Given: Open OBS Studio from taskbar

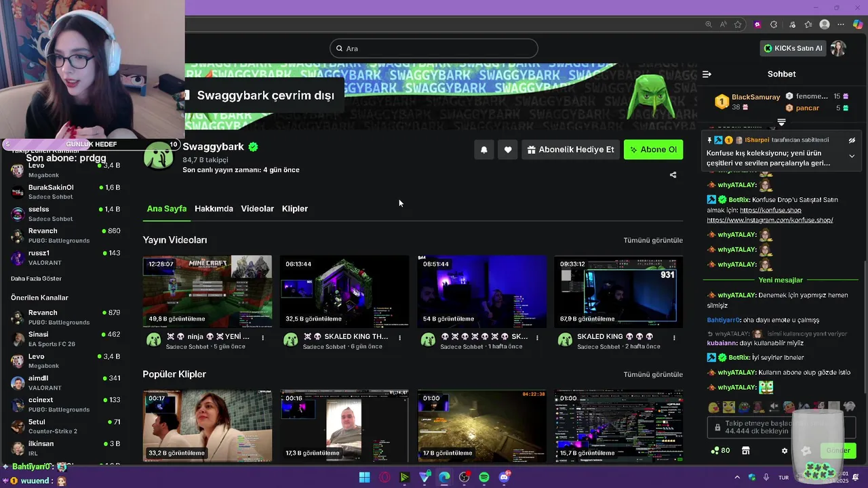Looking at the screenshot, I should pos(464,477).
